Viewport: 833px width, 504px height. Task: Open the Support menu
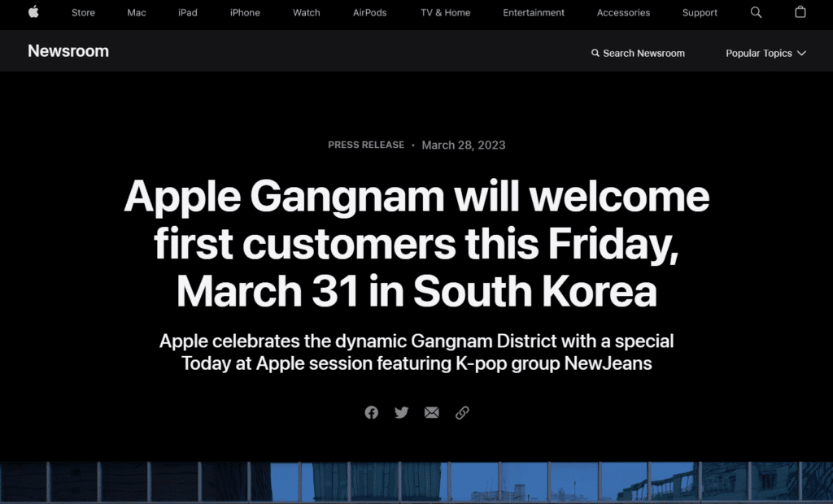tap(700, 13)
